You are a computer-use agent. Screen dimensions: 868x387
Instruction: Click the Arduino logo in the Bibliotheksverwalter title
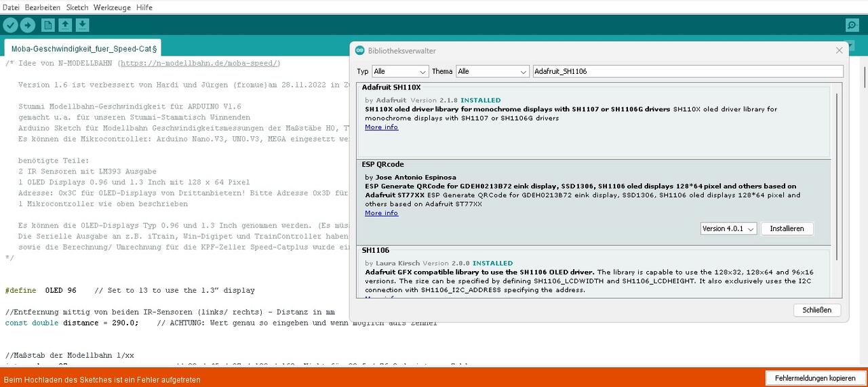(x=360, y=51)
